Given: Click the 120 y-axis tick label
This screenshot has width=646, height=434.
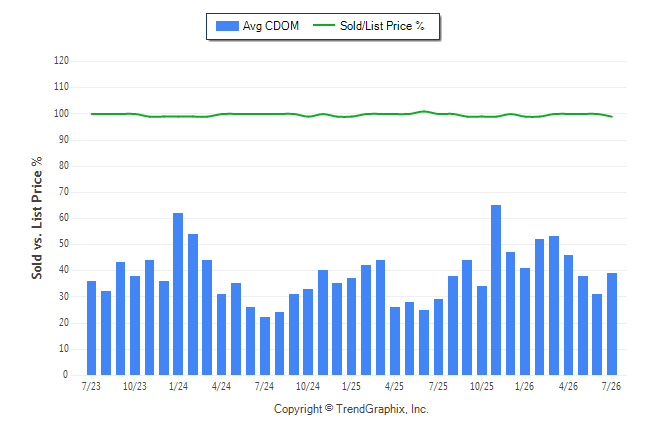Looking at the screenshot, I should point(61,61).
